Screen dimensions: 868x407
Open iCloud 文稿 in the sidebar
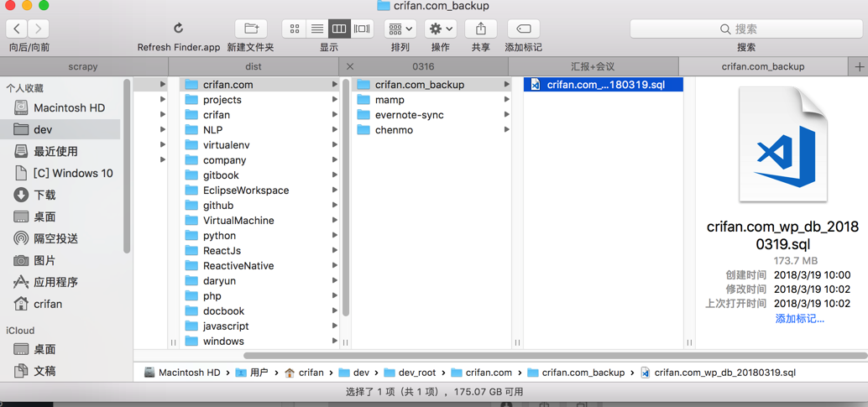click(60, 371)
